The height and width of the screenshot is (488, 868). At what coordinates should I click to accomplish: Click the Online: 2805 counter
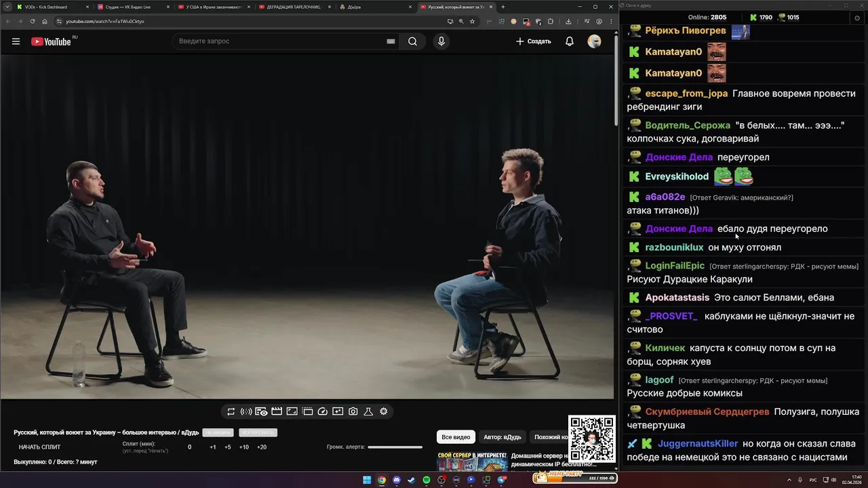[x=707, y=18]
